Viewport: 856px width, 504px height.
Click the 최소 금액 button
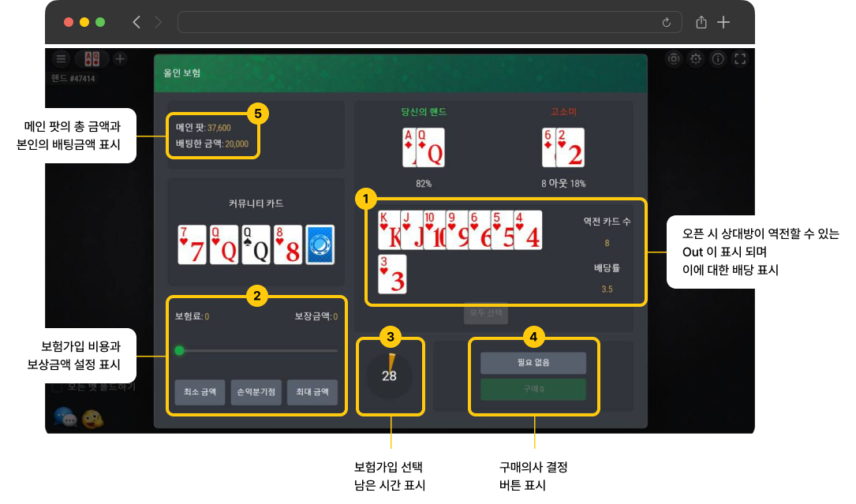pos(200,392)
